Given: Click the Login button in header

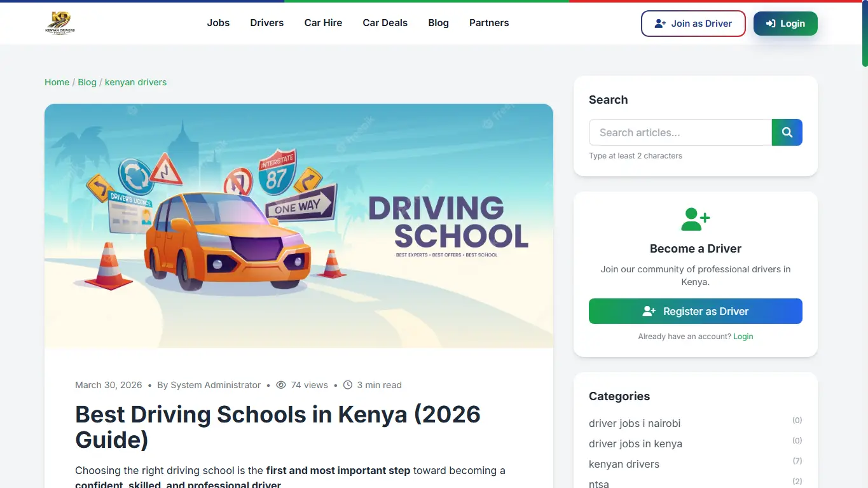Looking at the screenshot, I should (785, 24).
